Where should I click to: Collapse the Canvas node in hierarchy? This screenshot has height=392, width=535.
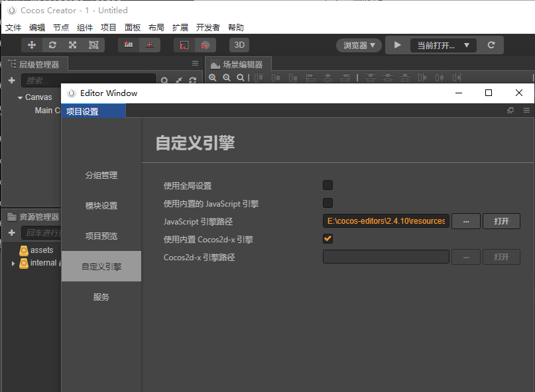20,97
